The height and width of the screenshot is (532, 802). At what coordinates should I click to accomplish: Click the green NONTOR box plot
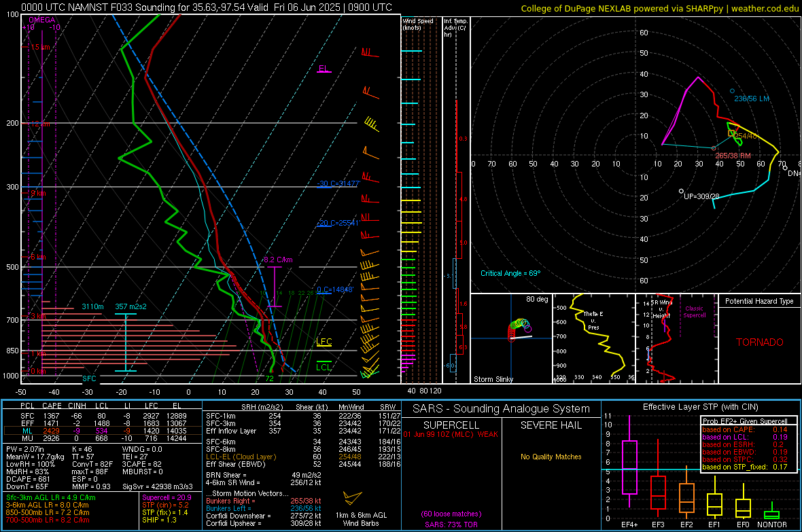(x=771, y=512)
